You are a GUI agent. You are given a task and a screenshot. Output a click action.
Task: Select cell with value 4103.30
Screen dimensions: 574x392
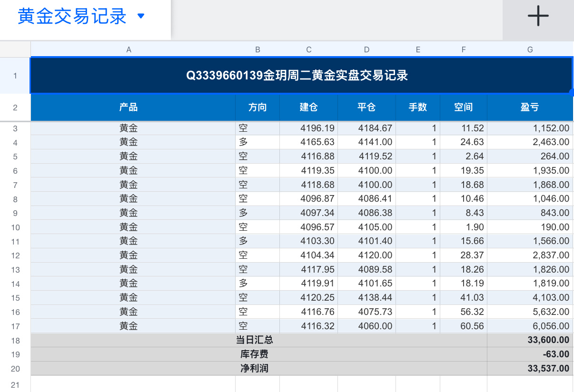[x=309, y=241]
